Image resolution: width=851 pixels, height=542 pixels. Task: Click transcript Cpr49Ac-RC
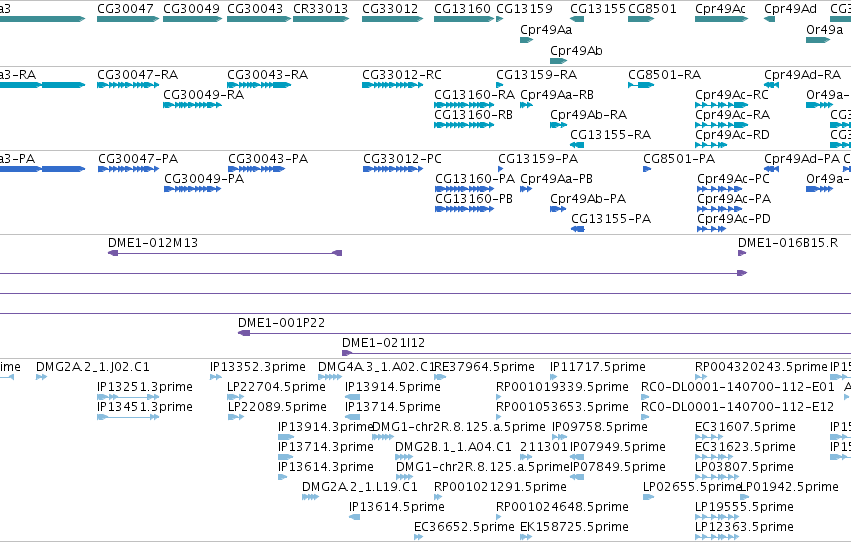[721, 105]
